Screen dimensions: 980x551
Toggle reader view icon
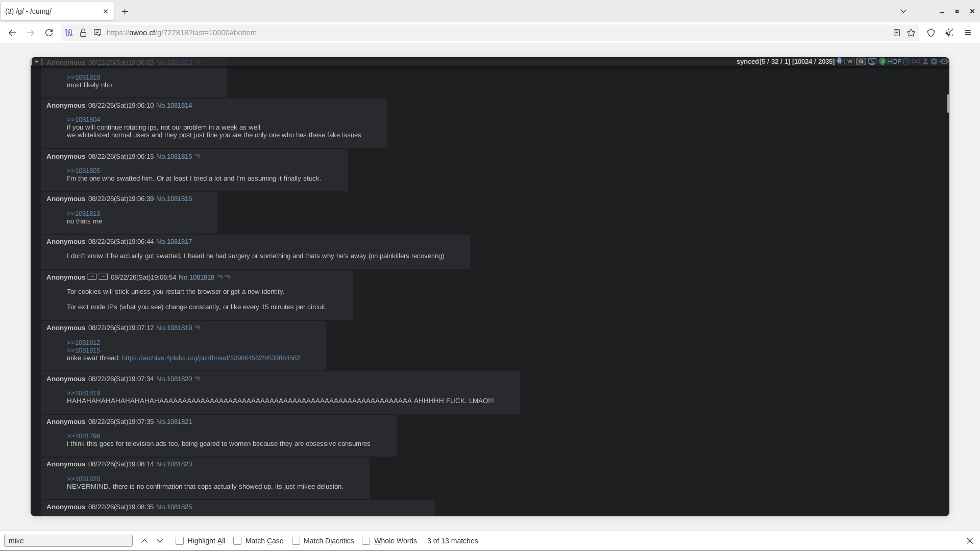point(897,33)
